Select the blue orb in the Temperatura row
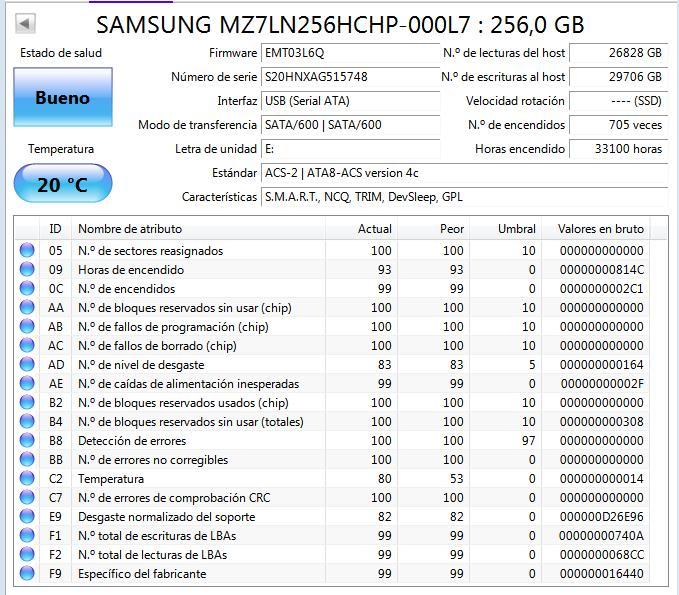 27,479
